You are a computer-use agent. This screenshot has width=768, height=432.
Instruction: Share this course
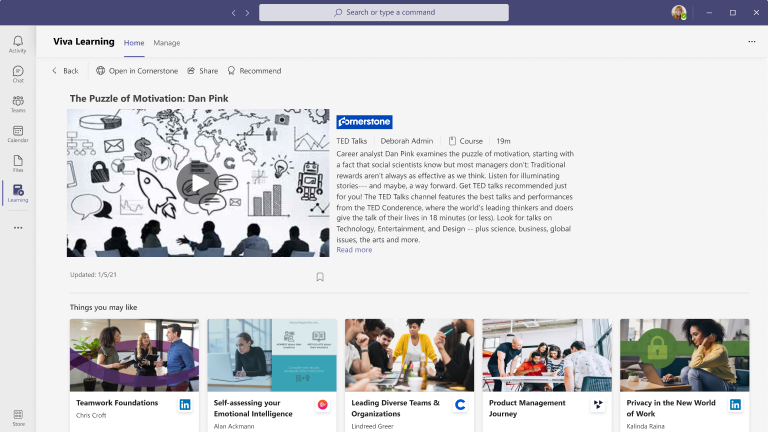click(x=202, y=71)
